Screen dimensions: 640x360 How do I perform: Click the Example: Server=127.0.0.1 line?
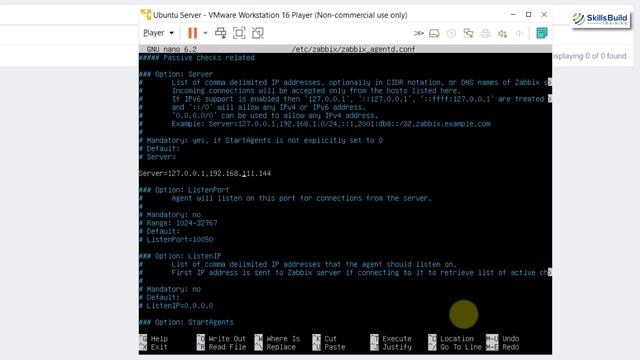tap(331, 124)
